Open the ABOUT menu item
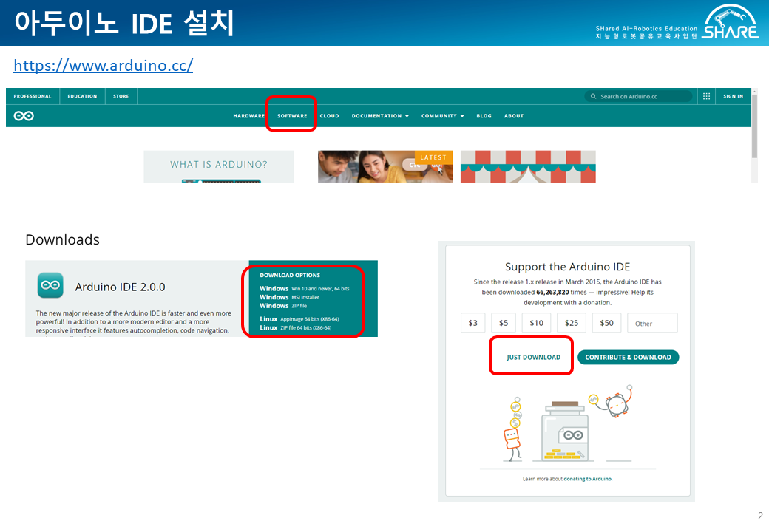This screenshot has width=769, height=532. click(x=514, y=116)
